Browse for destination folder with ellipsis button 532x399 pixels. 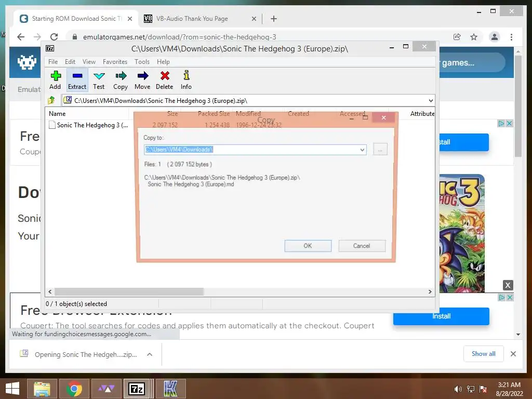coord(380,150)
